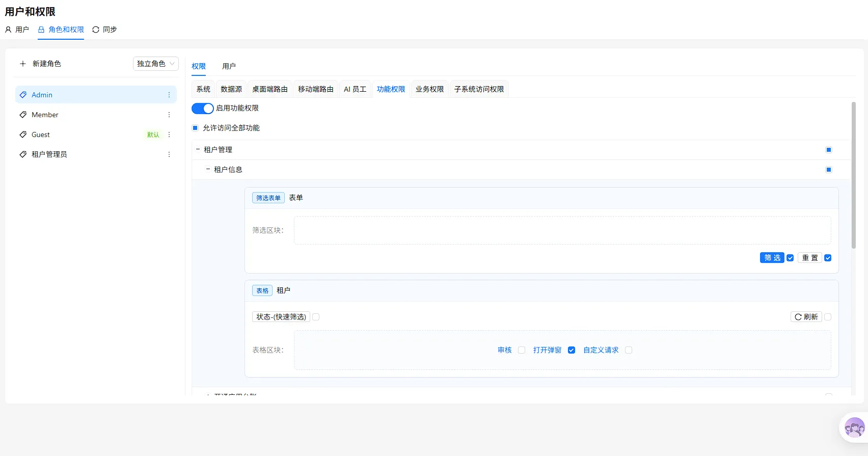Toggle the 启用功能权限 switch
The height and width of the screenshot is (456, 868).
[x=203, y=109]
